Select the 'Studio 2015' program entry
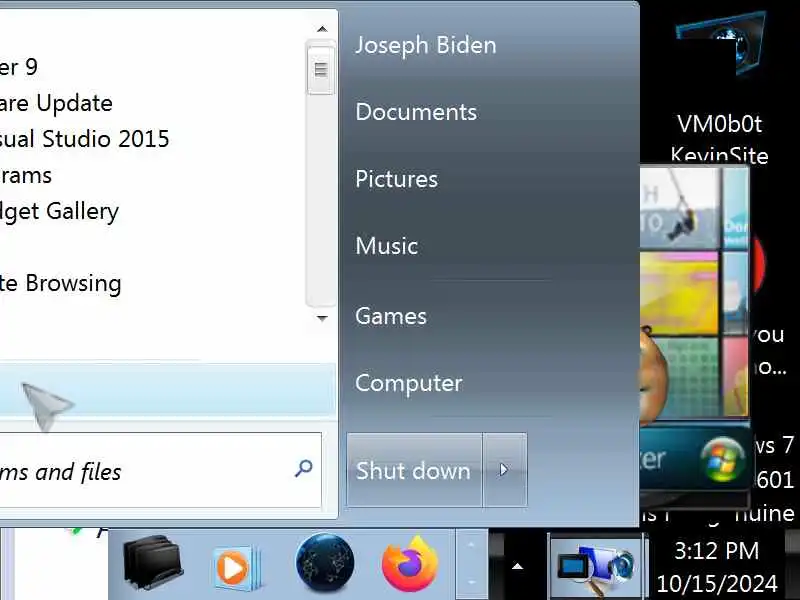 (84, 139)
